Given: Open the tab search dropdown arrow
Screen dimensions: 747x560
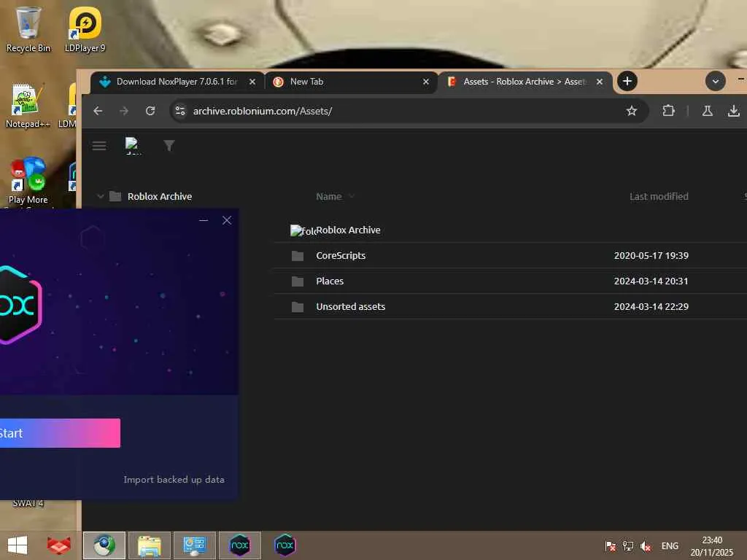Looking at the screenshot, I should click(x=715, y=81).
